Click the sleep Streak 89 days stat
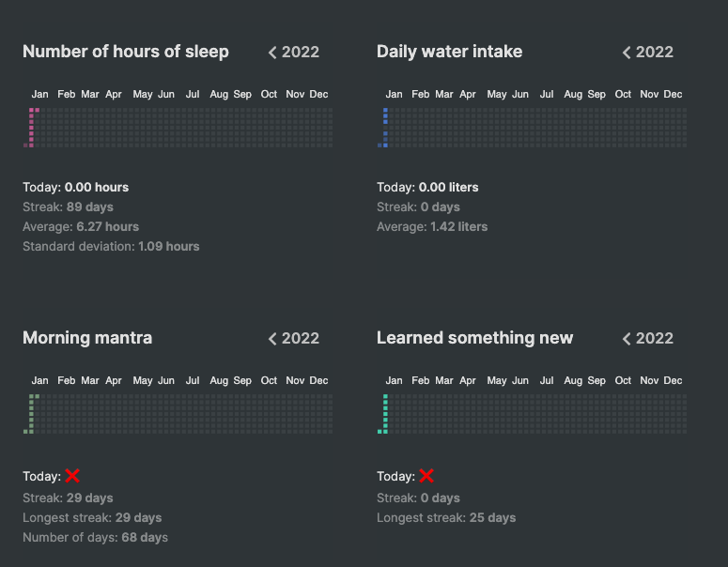 68,207
